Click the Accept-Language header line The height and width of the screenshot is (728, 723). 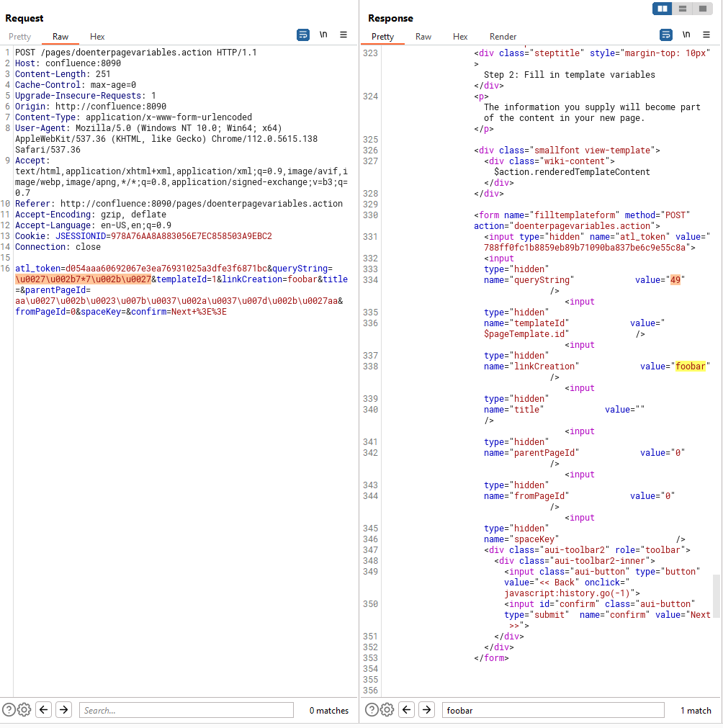[93, 225]
